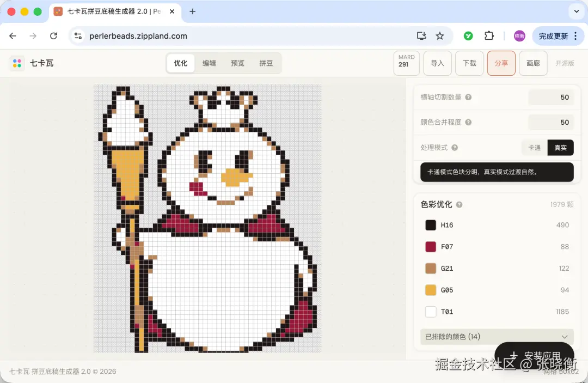This screenshot has height=383, width=588.
Task: Open site information icon in address bar
Action: tap(78, 36)
